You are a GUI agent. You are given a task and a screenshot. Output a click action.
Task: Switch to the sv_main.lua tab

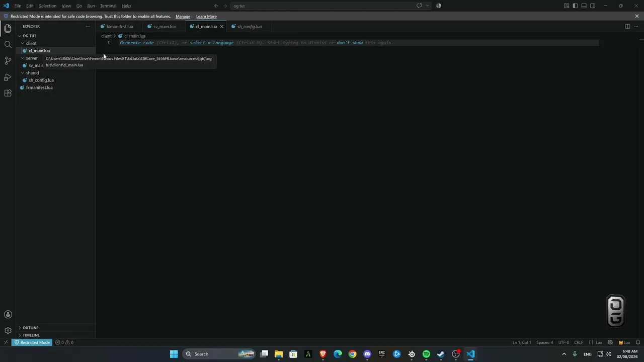point(164,27)
